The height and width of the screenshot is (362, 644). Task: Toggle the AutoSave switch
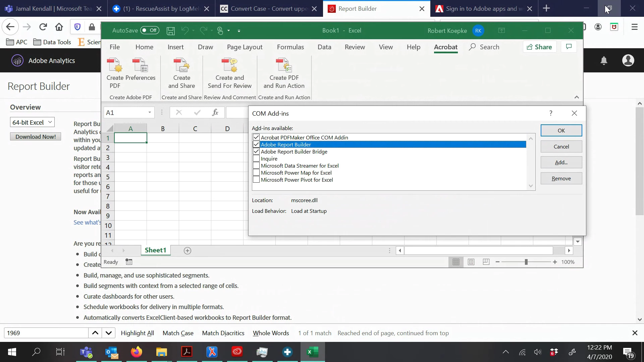coord(150,31)
